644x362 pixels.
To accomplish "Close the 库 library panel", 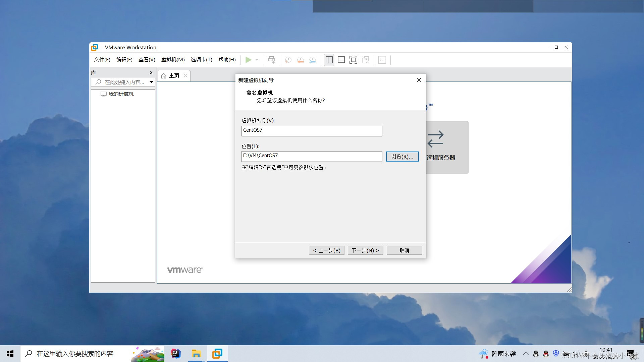I will tap(151, 73).
